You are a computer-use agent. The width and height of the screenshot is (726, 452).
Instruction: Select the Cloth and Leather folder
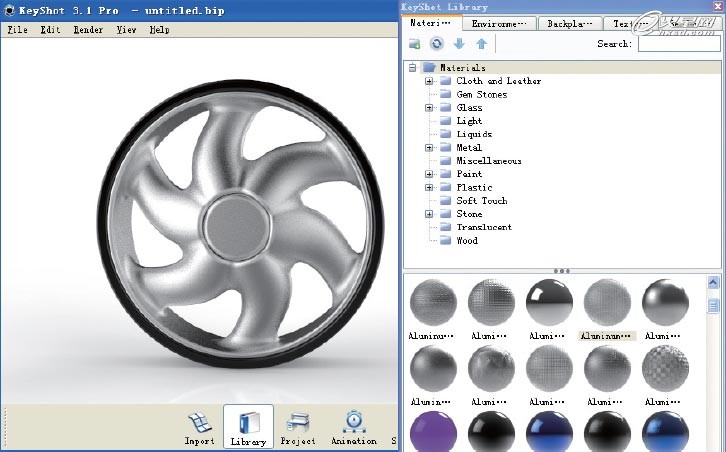coord(498,81)
